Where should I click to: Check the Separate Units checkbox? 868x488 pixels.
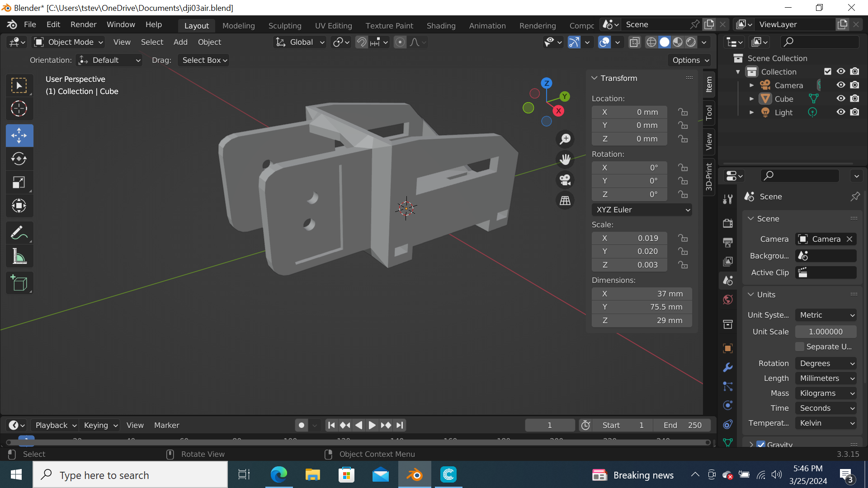click(799, 347)
